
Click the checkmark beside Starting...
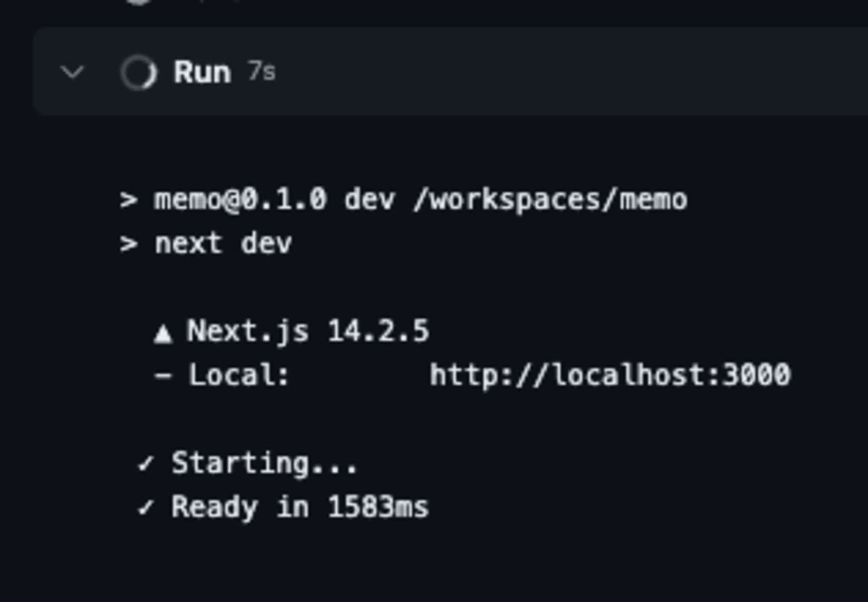click(x=145, y=464)
